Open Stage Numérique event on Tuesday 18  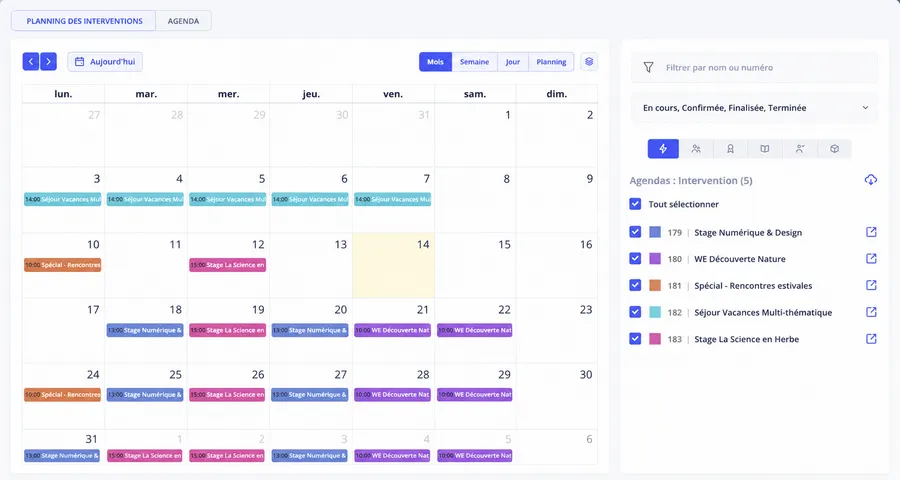145,330
